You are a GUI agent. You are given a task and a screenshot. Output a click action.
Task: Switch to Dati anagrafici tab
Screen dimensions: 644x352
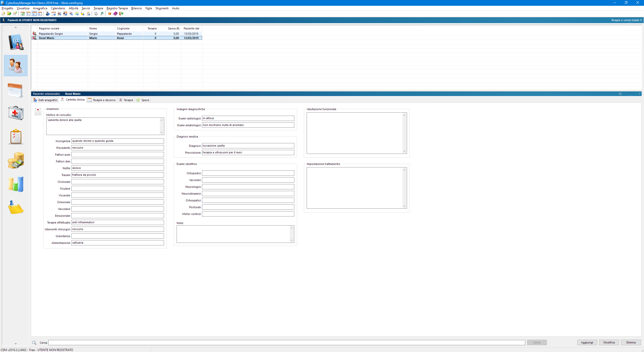point(45,100)
